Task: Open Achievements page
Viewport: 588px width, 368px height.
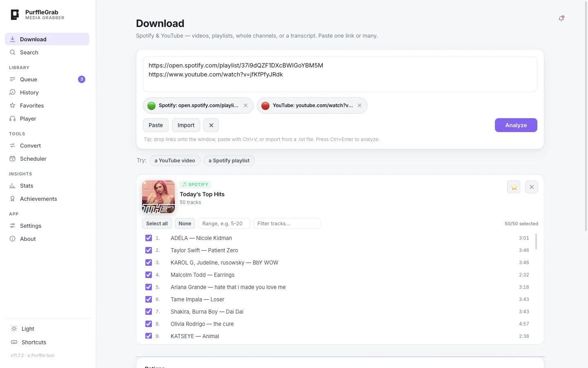Action: coord(47,199)
